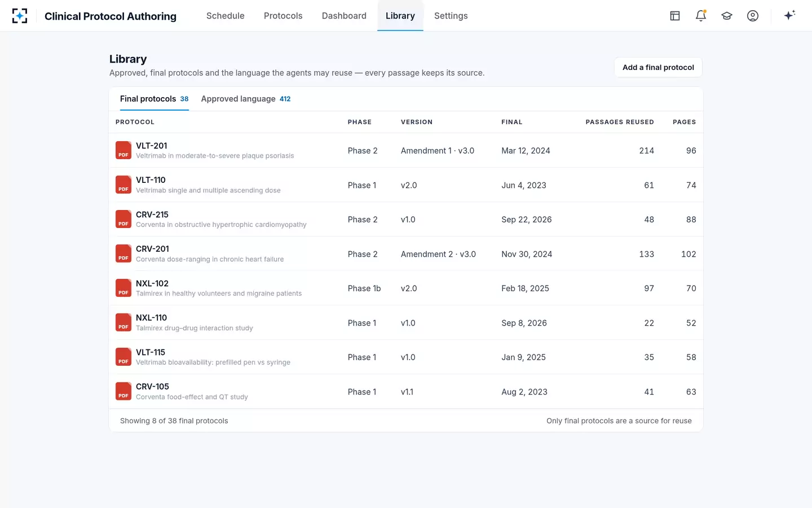Image resolution: width=812 pixels, height=508 pixels.
Task: Click the "Phase 1b" cell
Action: [364, 288]
